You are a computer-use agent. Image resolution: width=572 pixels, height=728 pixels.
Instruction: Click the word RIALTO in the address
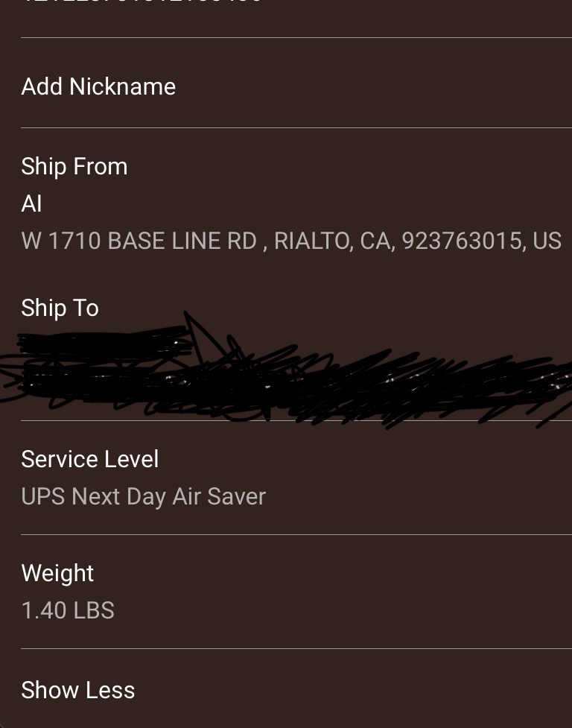pyautogui.click(x=311, y=241)
